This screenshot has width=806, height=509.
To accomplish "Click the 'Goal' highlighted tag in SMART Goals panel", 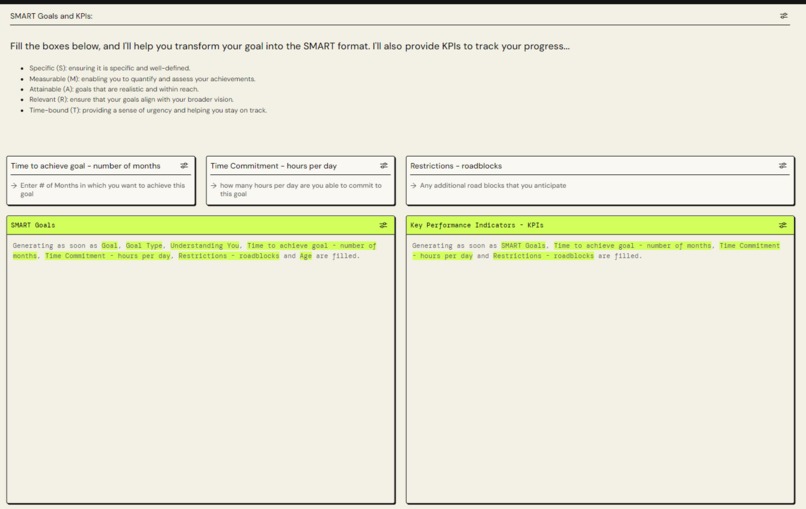I will point(109,246).
